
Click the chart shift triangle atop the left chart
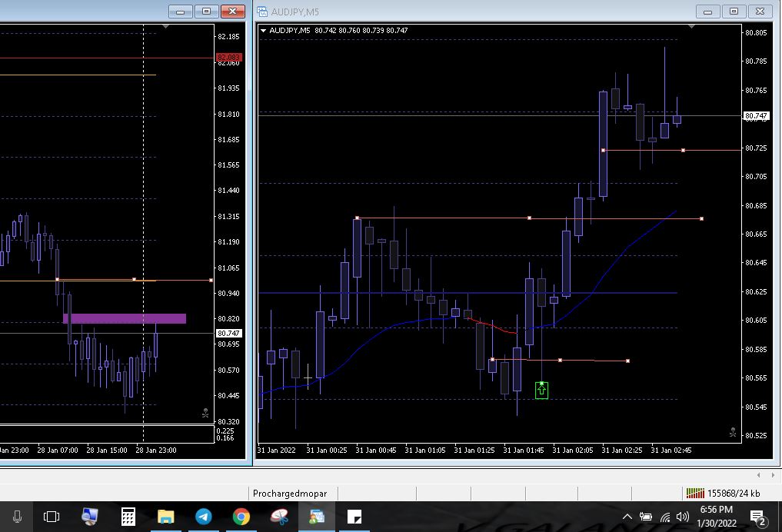point(165,26)
